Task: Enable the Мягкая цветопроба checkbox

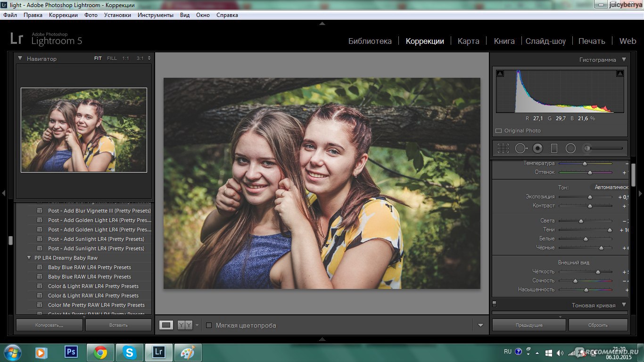Action: click(209, 325)
